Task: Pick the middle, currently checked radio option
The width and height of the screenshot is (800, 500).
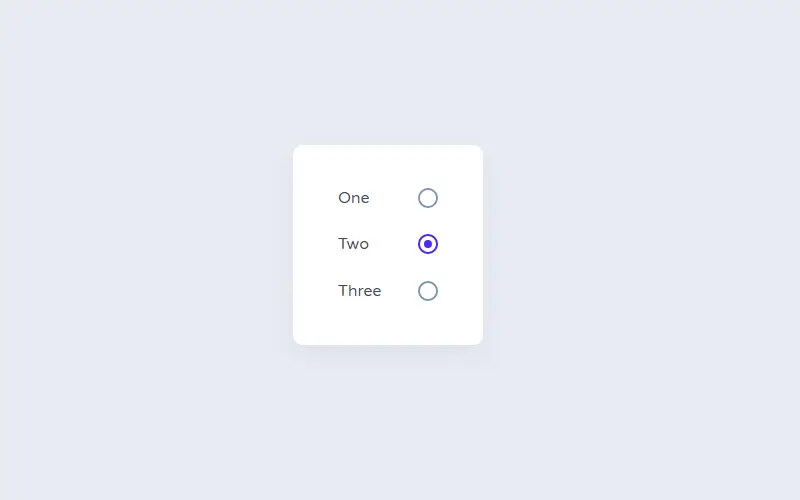Action: point(428,244)
